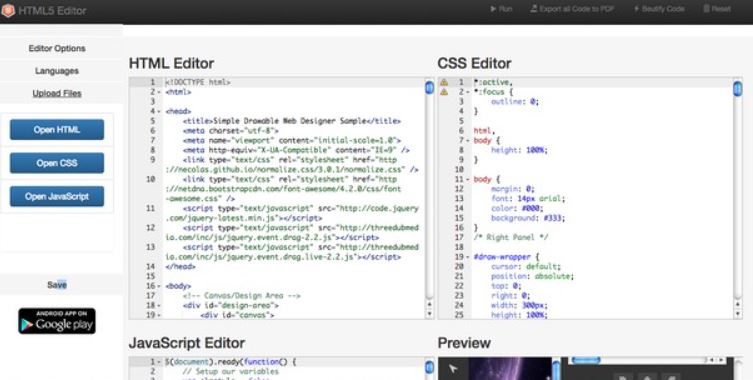Click the Open HTML button

pos(57,130)
